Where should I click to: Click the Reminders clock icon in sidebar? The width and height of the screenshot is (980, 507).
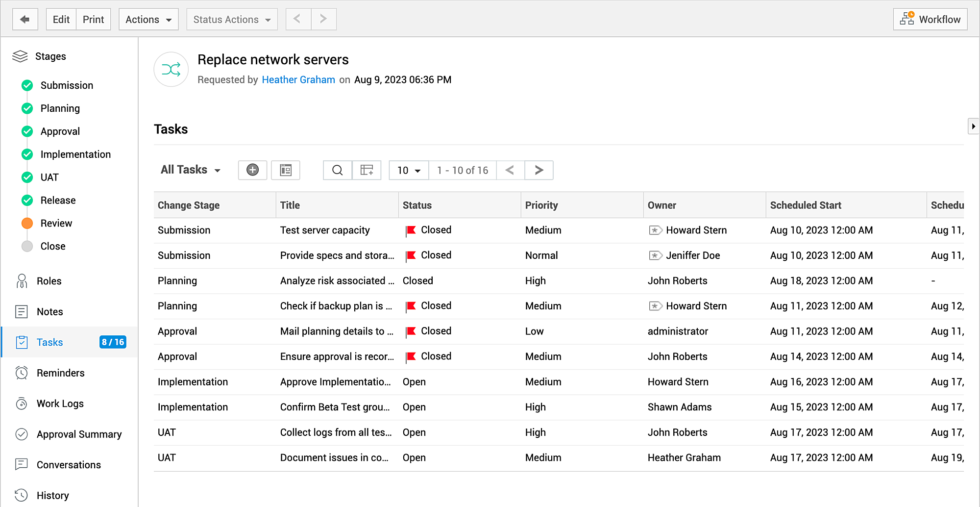pos(22,373)
